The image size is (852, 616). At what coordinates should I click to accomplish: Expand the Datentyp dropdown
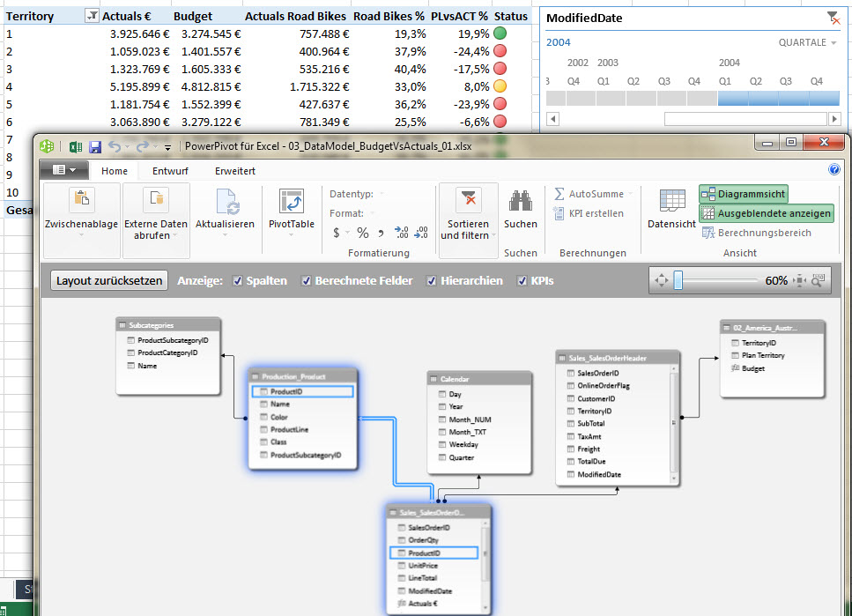pos(382,194)
